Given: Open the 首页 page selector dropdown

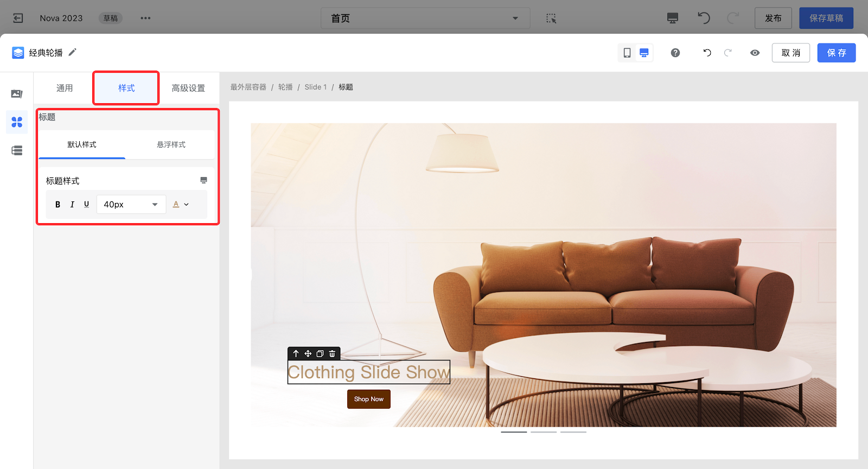Looking at the screenshot, I should [x=425, y=18].
